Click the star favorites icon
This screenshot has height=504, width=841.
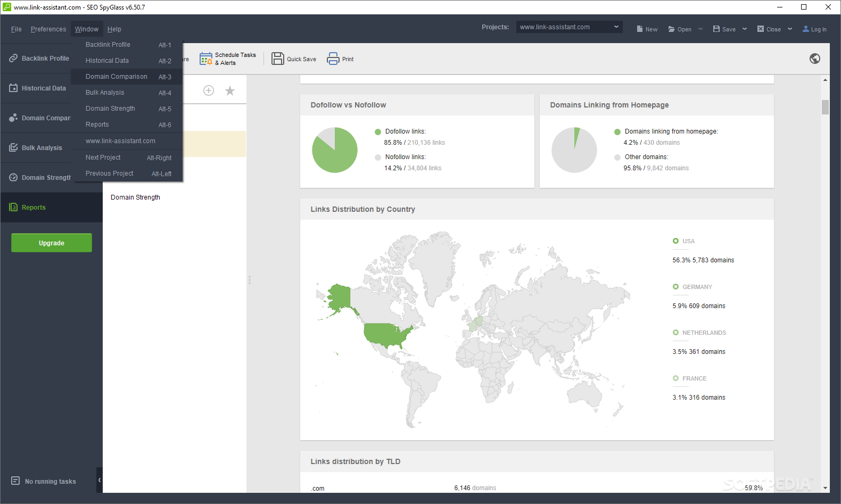click(x=230, y=90)
